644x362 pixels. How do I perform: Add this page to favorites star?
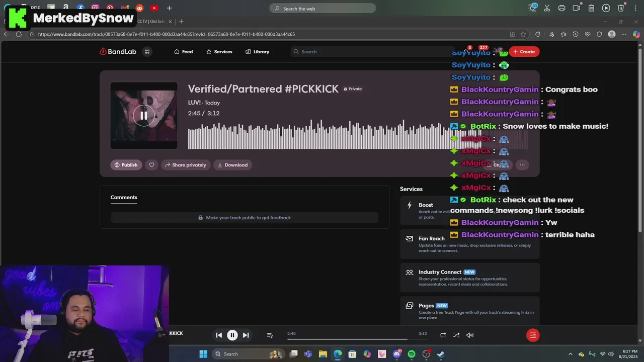[x=523, y=34]
